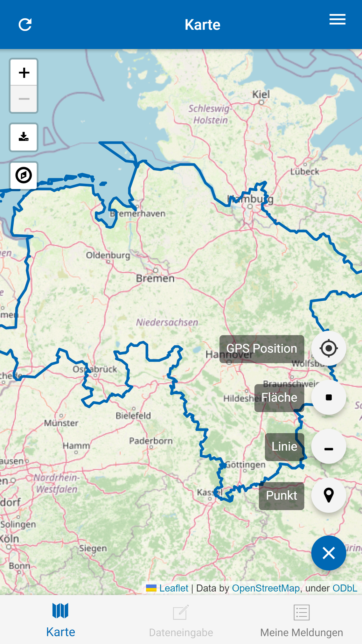Viewport: 362px width, 644px height.
Task: Close the expanded action menu
Action: [328, 553]
